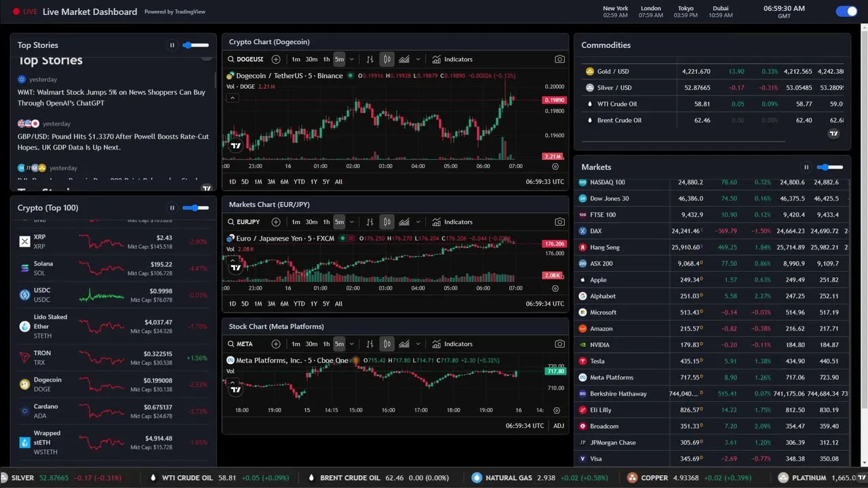Select the TRON row in crypto list
Screen dimensions: 868x488
point(113,358)
